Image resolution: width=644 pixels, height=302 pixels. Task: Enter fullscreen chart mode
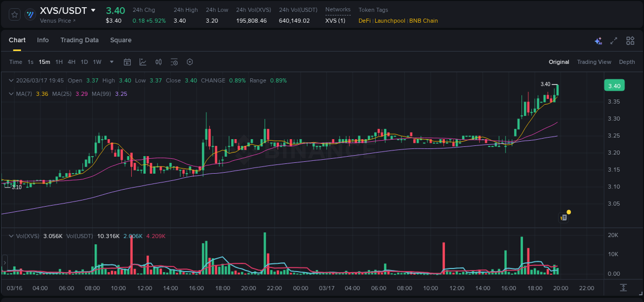[x=613, y=40]
